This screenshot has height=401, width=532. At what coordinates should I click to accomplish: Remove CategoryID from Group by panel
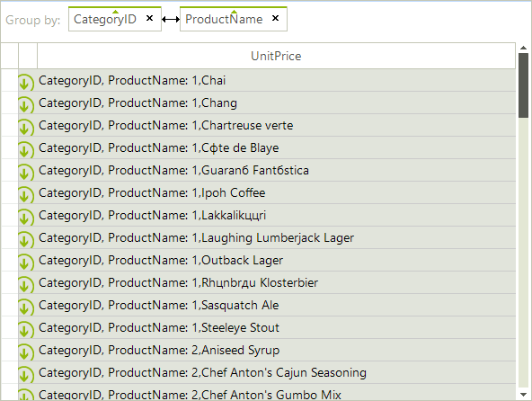(149, 18)
